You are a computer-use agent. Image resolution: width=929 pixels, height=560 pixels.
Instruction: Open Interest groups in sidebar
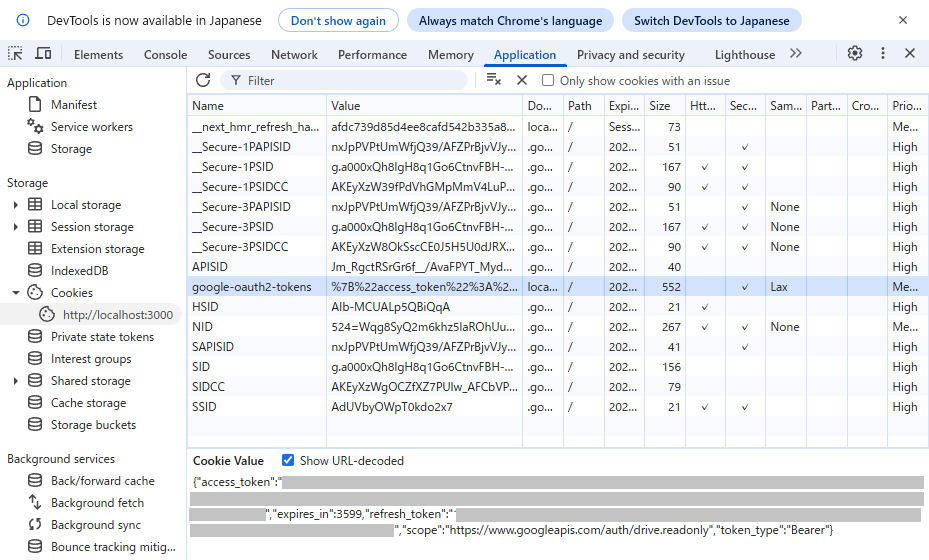(91, 359)
